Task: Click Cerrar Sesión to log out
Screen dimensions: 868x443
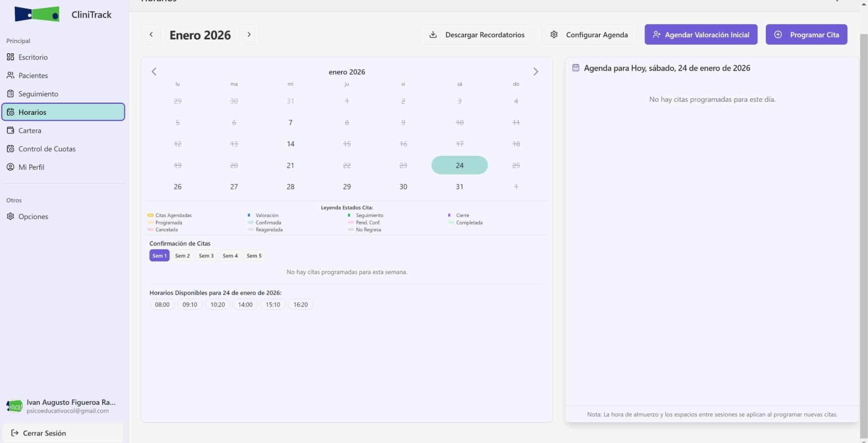Action: [x=44, y=433]
